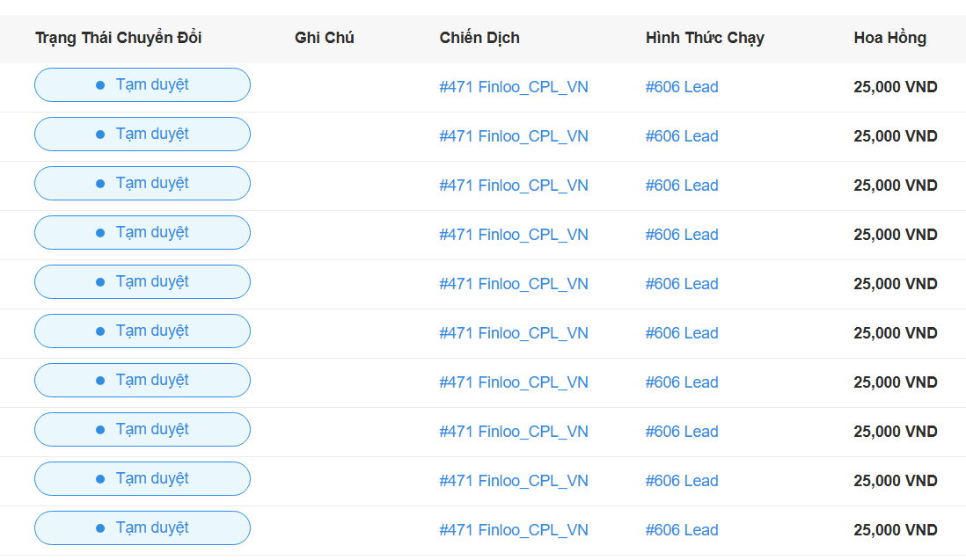Click third row's Tạm duyệt status badge

143,184
